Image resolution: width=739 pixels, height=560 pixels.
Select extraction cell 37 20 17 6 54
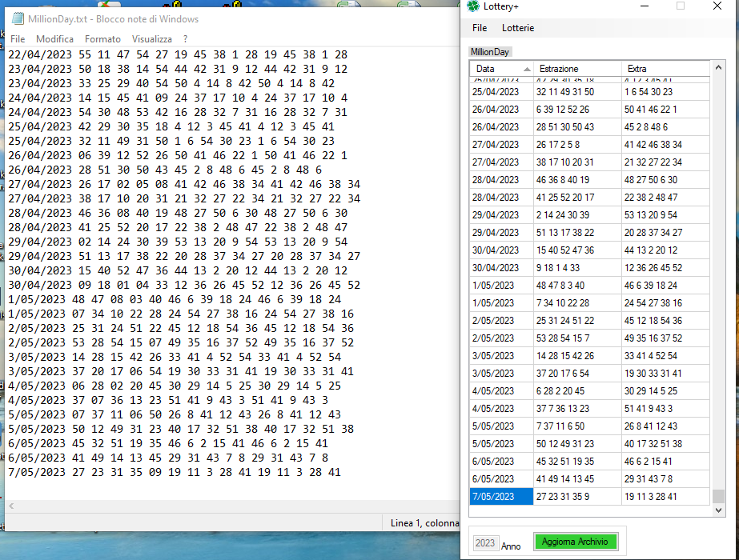[x=577, y=374]
